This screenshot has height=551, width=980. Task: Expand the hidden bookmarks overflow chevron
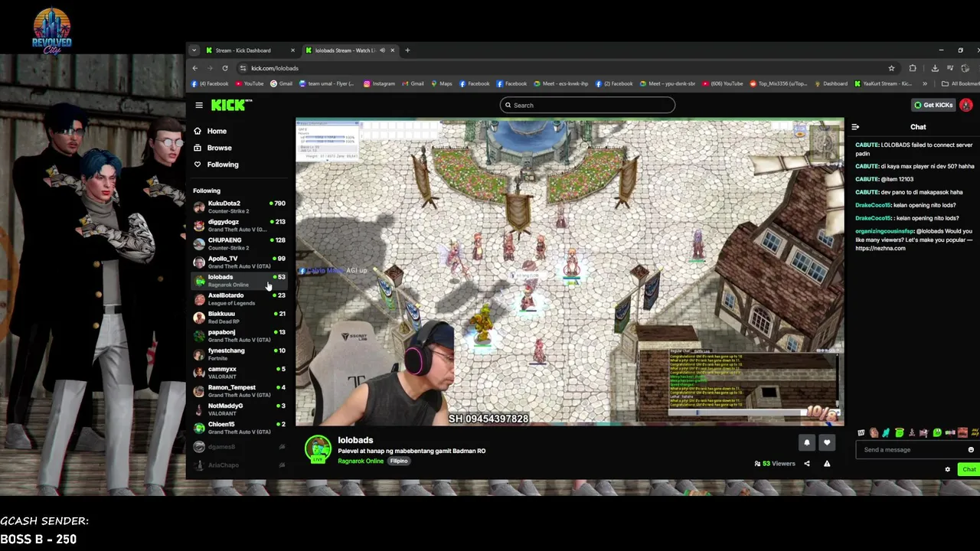pos(925,83)
